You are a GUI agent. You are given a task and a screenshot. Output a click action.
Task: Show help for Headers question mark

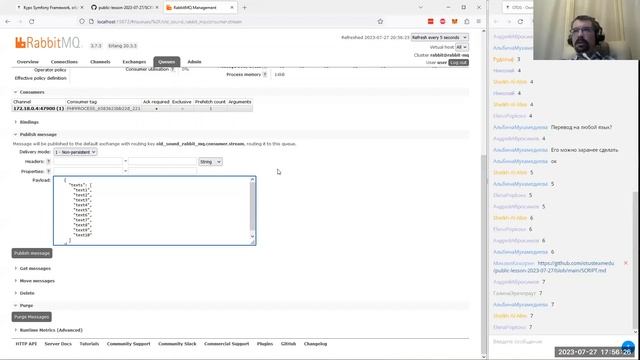pyautogui.click(x=49, y=162)
